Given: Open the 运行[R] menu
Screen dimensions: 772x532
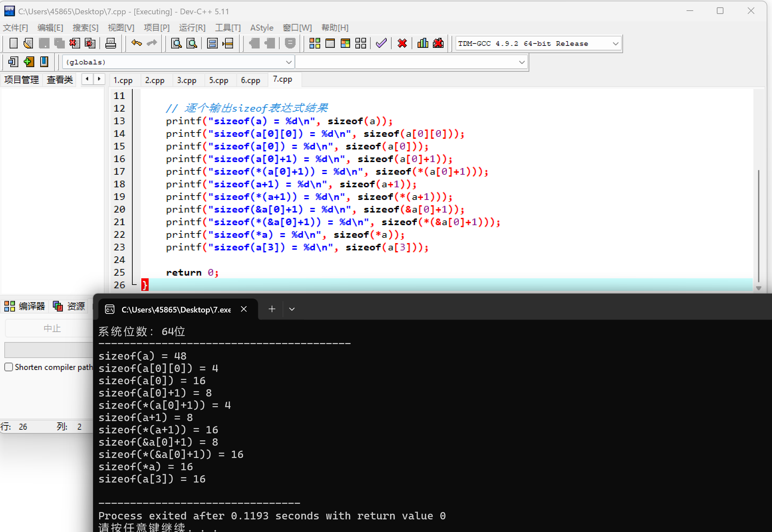Looking at the screenshot, I should coord(192,28).
